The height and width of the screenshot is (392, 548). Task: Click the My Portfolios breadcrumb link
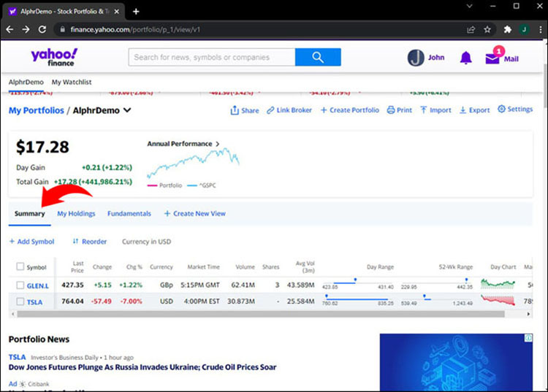coord(37,110)
